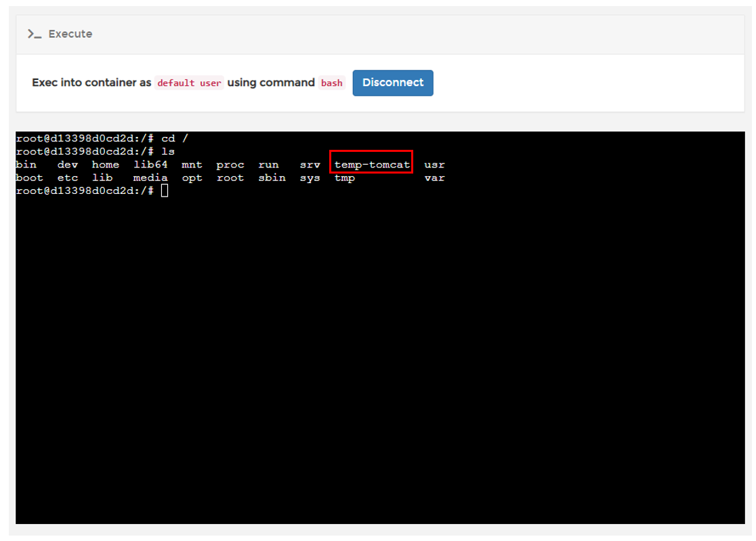
Task: Click the 'default user' code label
Action: (x=189, y=83)
